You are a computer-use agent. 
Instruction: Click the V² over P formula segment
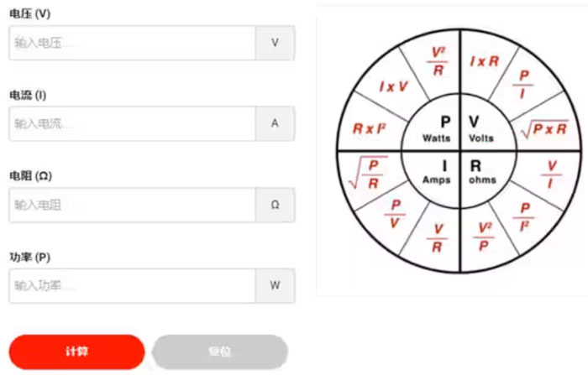484,237
